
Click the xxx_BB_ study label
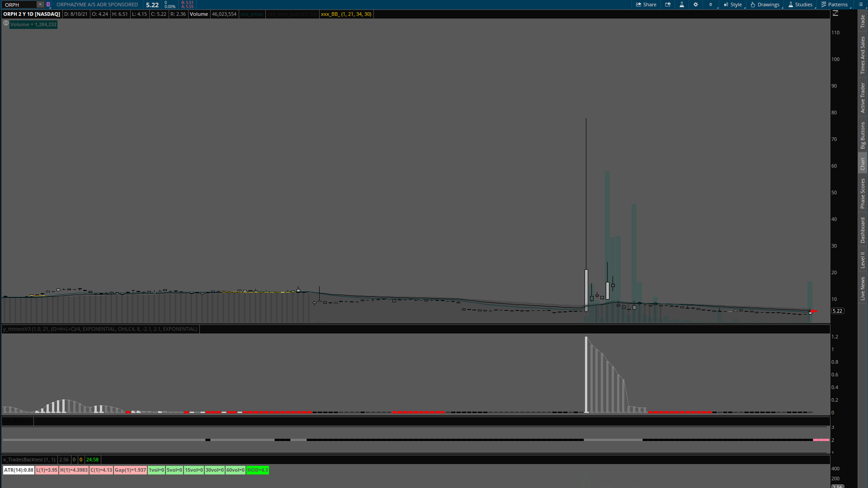(x=346, y=14)
